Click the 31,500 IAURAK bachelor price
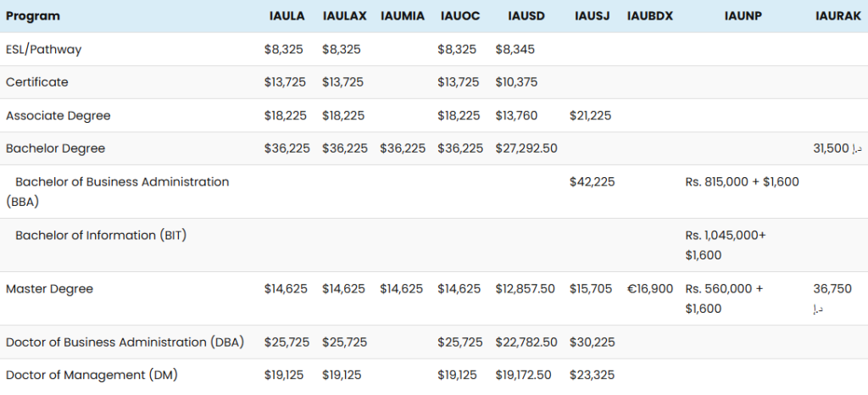 pos(837,148)
